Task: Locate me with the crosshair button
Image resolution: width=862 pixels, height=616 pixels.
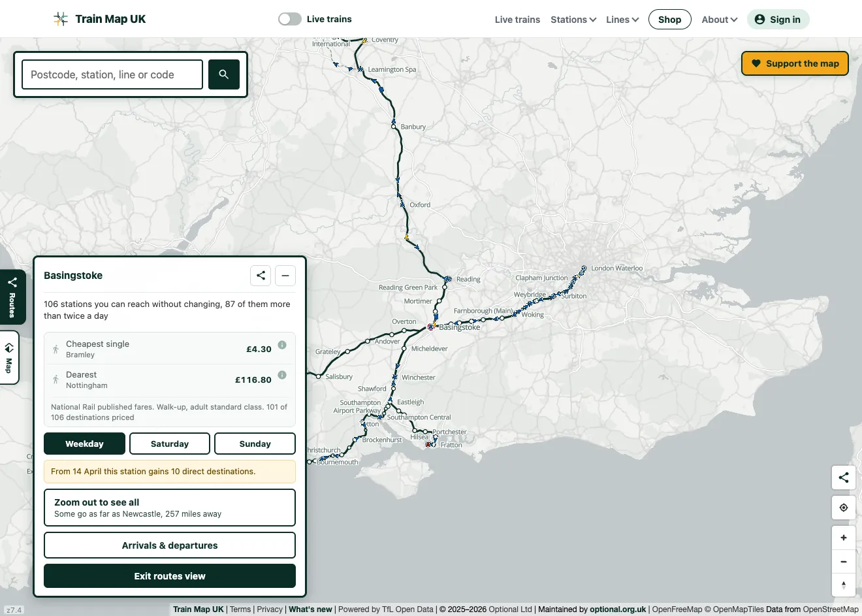Action: pos(844,508)
